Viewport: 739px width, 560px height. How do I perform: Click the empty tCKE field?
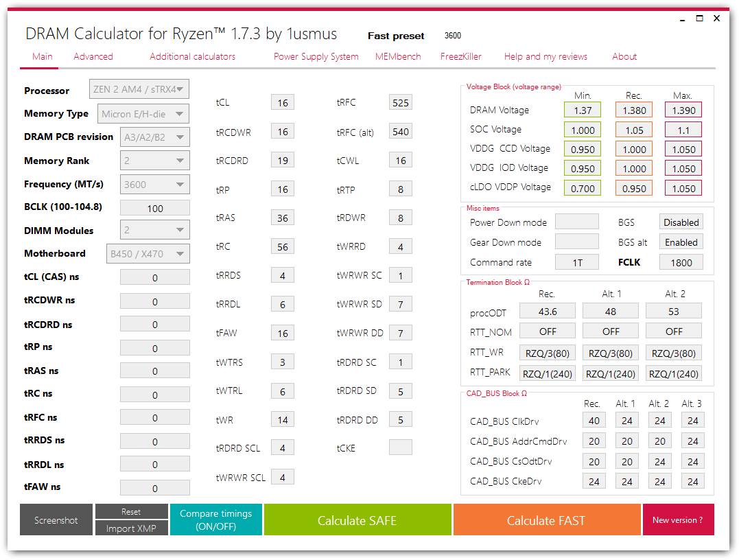pos(401,447)
